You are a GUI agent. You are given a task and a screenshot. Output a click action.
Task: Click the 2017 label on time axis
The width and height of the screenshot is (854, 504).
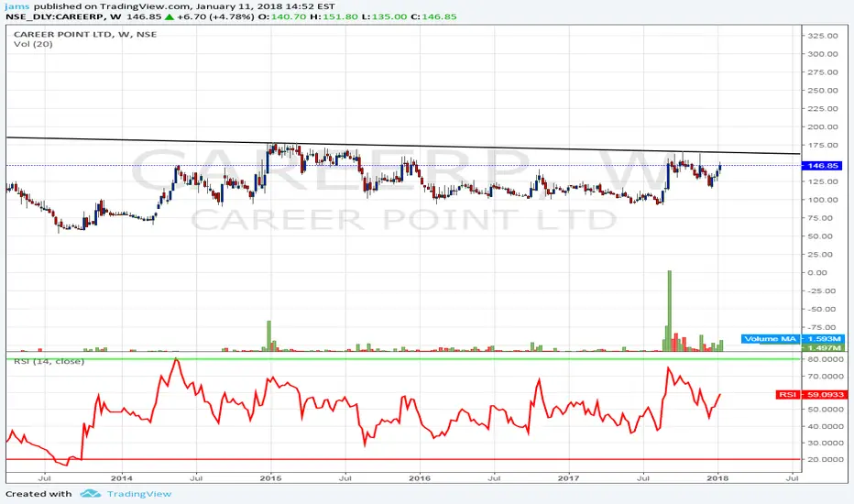(x=569, y=478)
